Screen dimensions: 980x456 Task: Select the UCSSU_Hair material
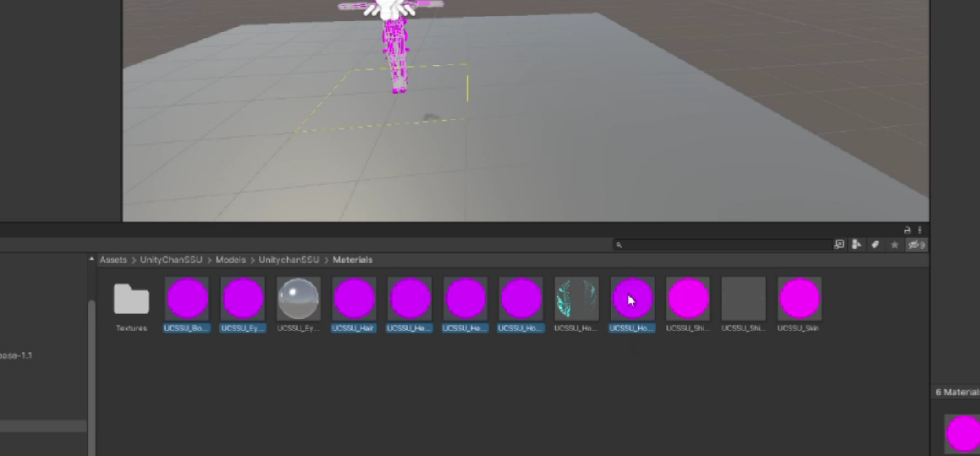[354, 299]
